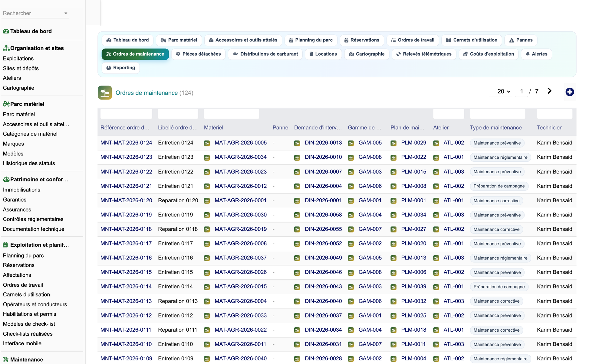Open order MNT-MAT-2026-0119 link
The image size is (589, 364).
(x=126, y=215)
